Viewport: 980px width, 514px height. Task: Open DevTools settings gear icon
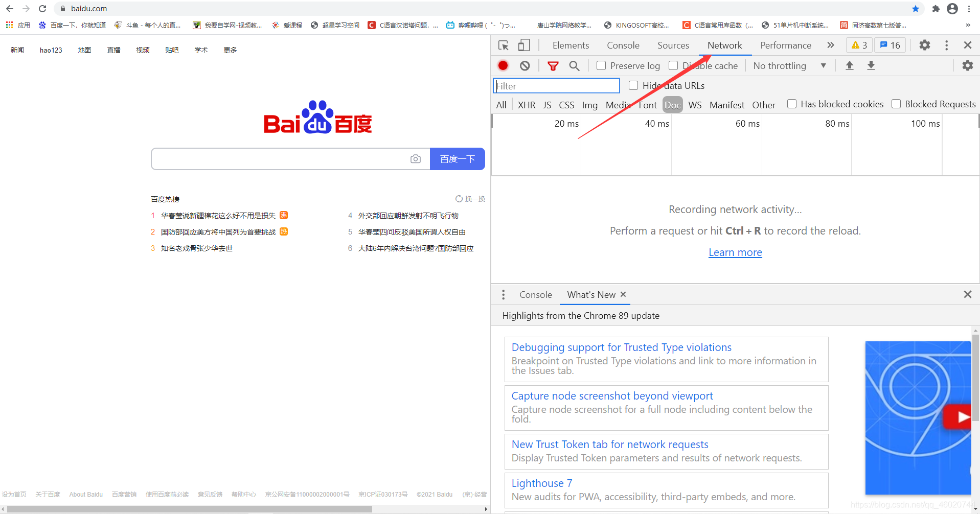click(x=925, y=45)
